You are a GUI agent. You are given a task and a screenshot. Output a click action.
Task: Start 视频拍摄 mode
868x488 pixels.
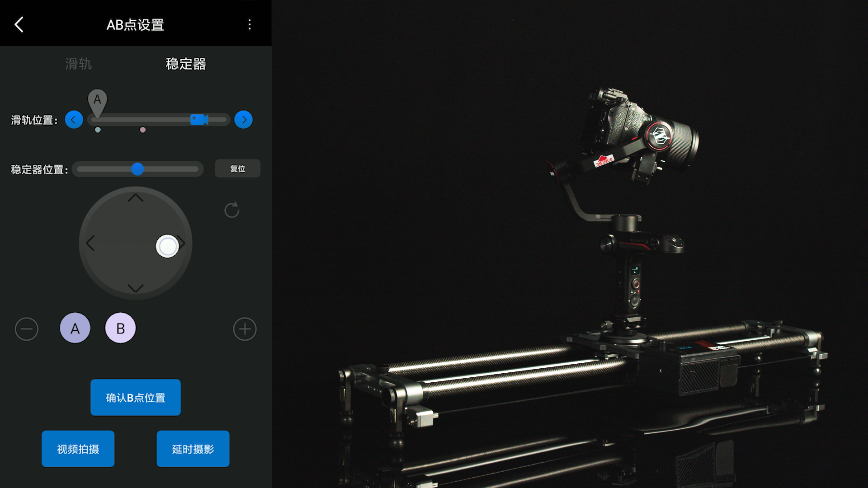(78, 449)
